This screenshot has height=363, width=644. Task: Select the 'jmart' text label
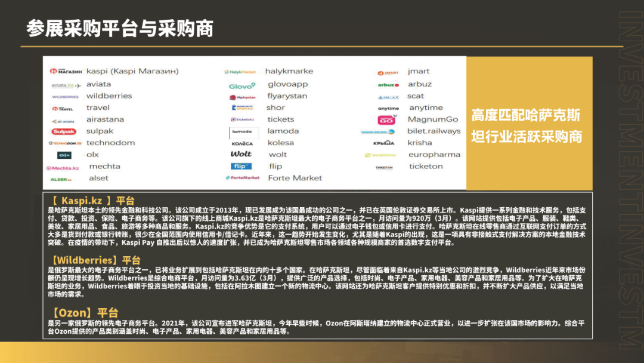pos(419,72)
